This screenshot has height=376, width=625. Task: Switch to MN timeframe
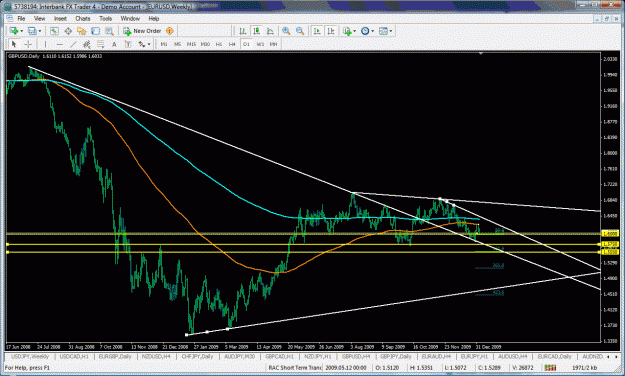pos(273,44)
